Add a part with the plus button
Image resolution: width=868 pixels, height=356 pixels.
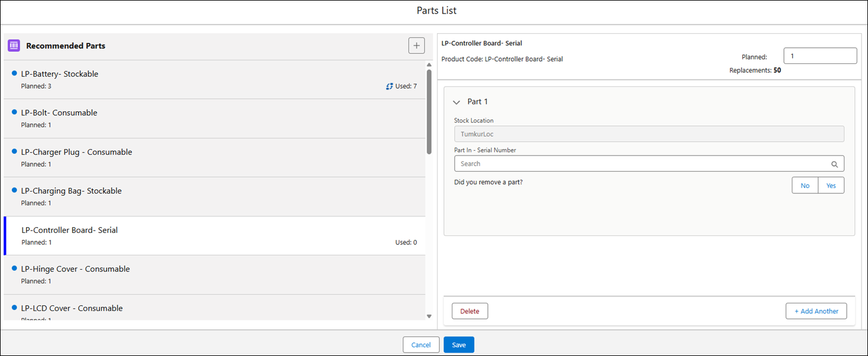[x=416, y=46]
